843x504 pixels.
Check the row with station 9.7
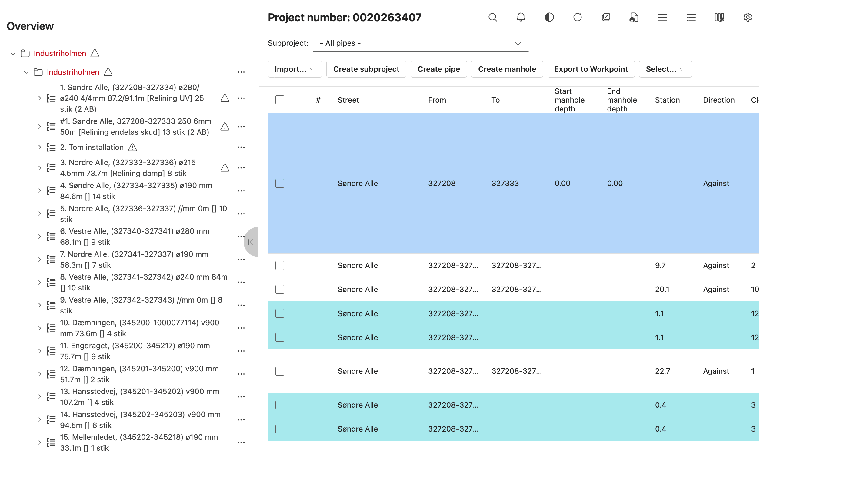280,265
